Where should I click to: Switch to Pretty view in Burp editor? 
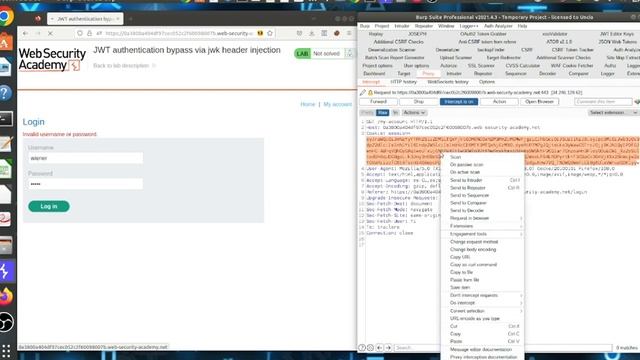click(367, 113)
